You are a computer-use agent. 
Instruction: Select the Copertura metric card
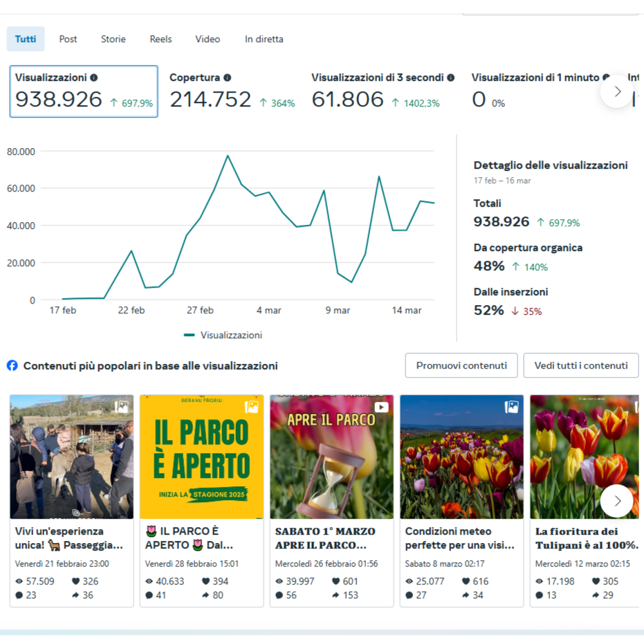click(232, 91)
